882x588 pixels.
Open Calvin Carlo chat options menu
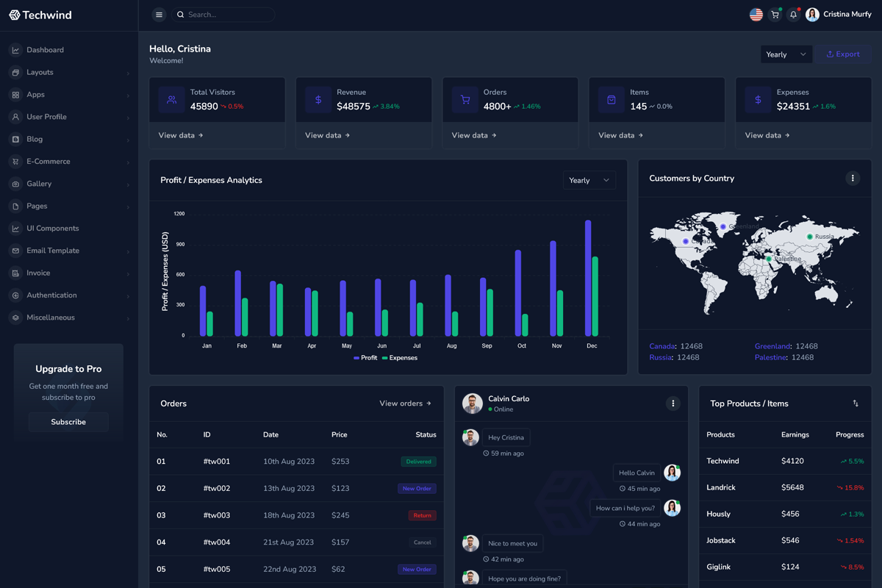point(673,404)
